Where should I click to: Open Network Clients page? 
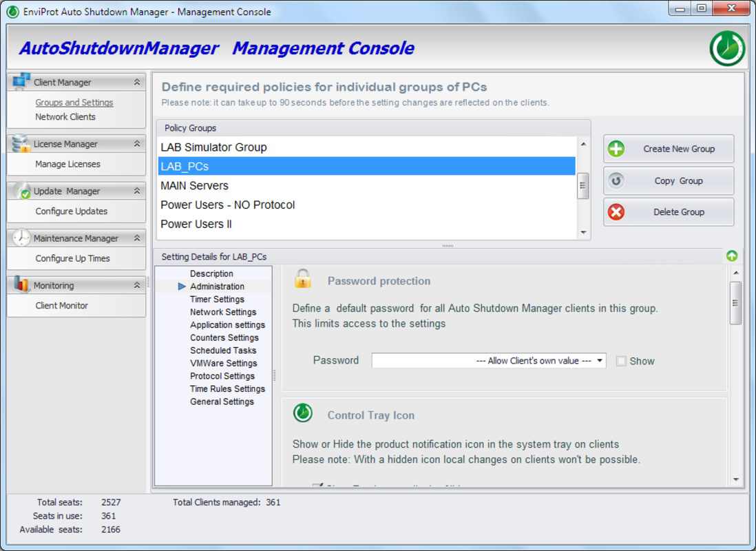(65, 117)
